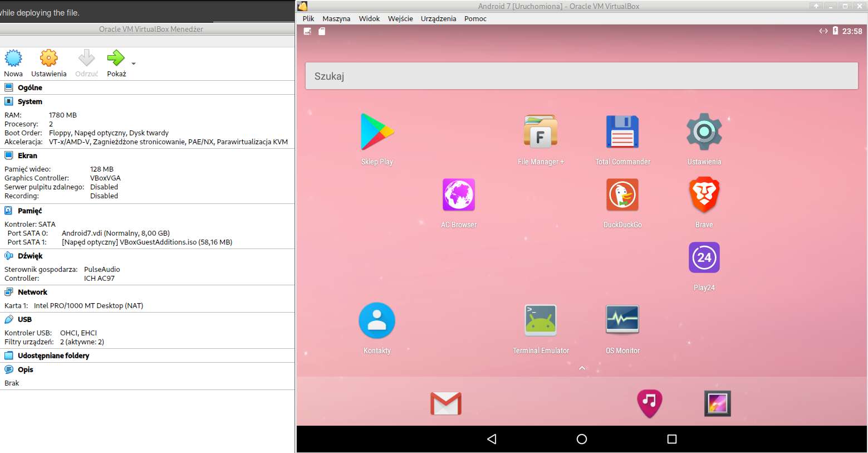Click Ustawienia in VirtualBox Manager toolbar
This screenshot has width=868, height=453.
(x=48, y=63)
